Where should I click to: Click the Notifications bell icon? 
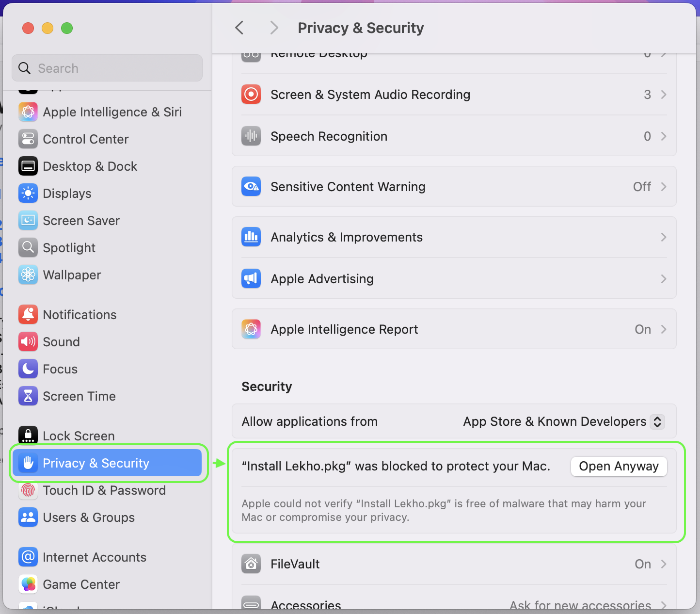click(28, 315)
